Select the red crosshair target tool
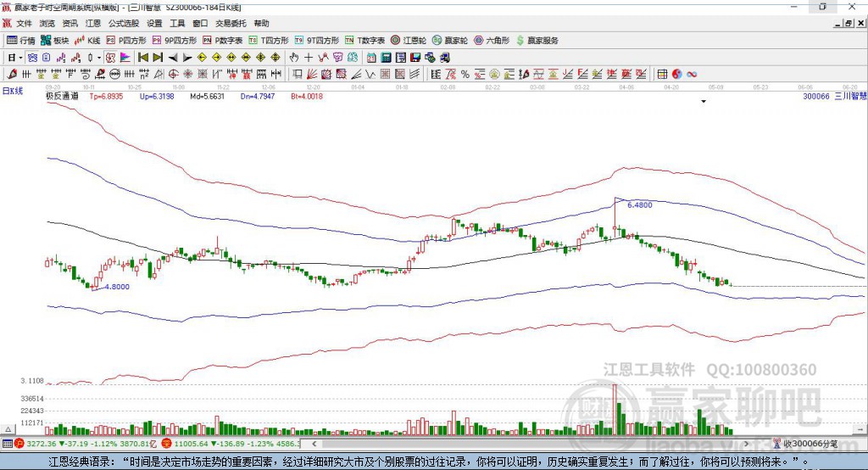Image resolution: width=868 pixels, height=470 pixels. 173,75
